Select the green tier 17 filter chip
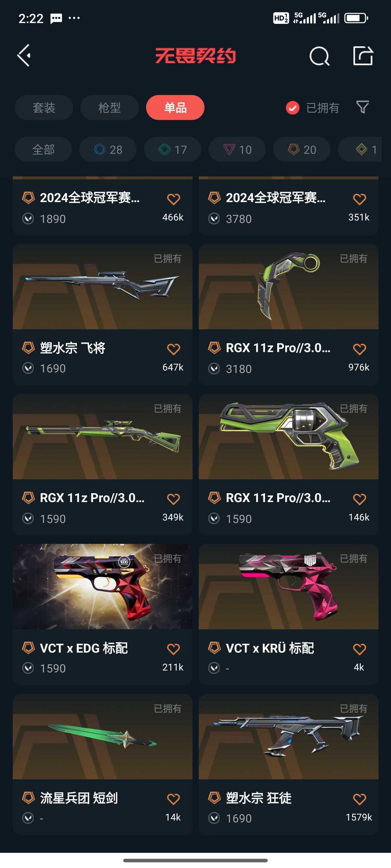 click(x=173, y=149)
